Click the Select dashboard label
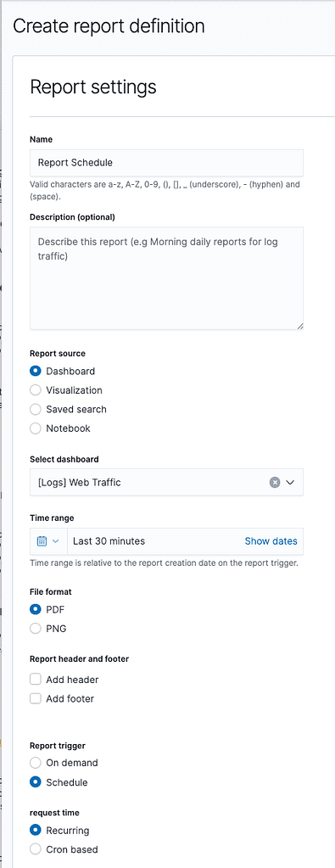The height and width of the screenshot is (868, 335). coord(64,459)
